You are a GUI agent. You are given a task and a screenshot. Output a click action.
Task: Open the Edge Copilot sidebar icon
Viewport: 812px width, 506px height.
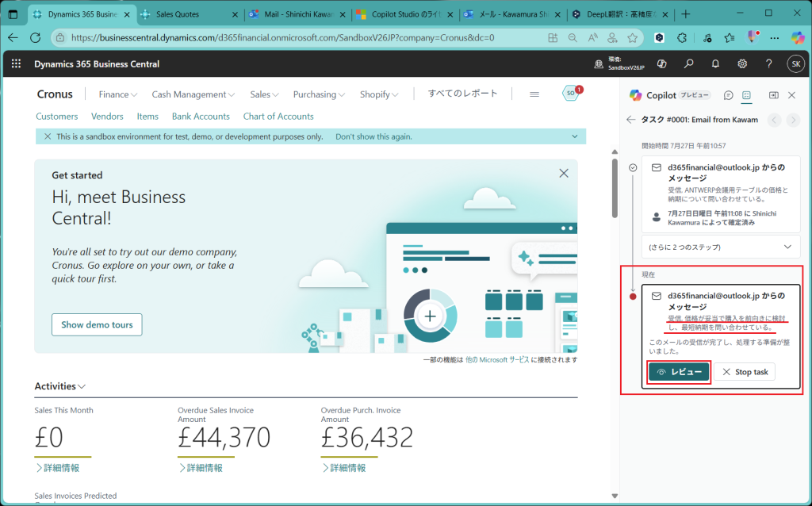[798, 37]
